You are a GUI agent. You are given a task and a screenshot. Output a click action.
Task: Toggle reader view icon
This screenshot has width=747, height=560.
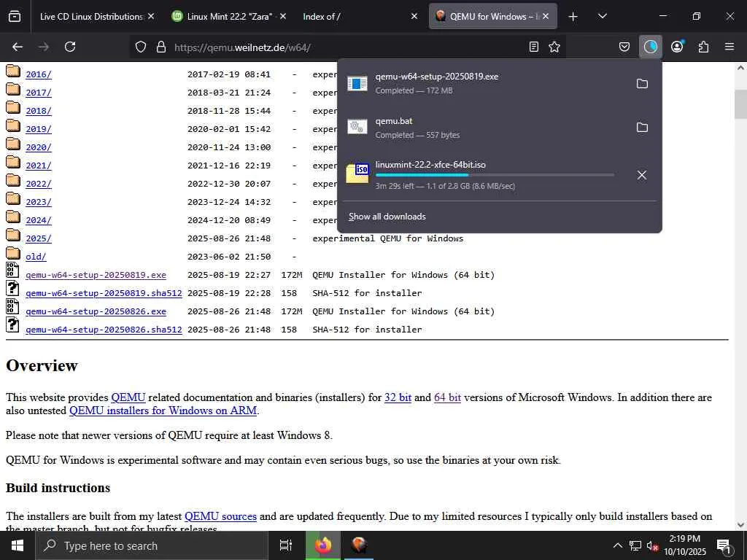click(534, 47)
